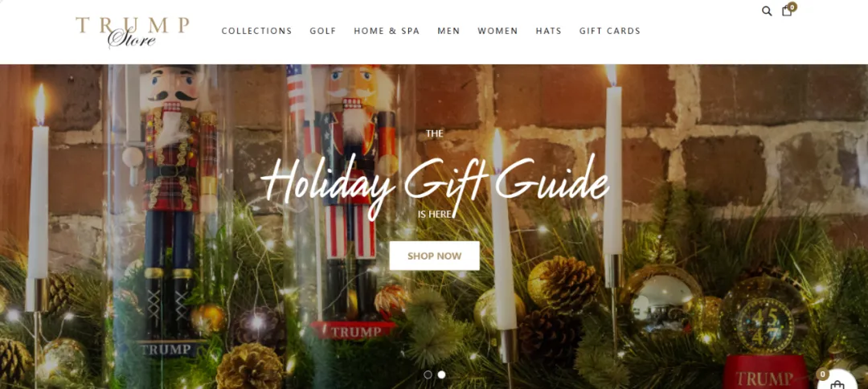Image resolution: width=868 pixels, height=389 pixels.
Task: Go to the Men section
Action: [448, 31]
